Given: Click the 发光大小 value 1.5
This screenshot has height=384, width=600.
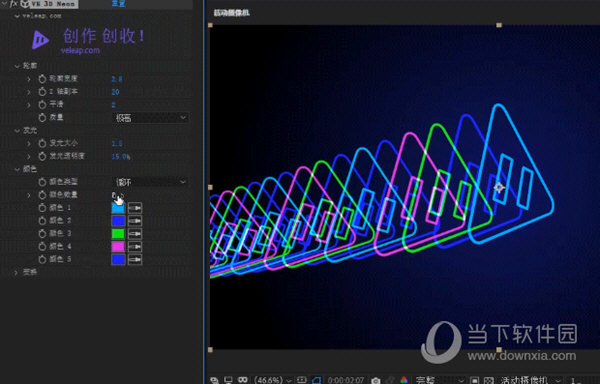Looking at the screenshot, I should (x=117, y=143).
